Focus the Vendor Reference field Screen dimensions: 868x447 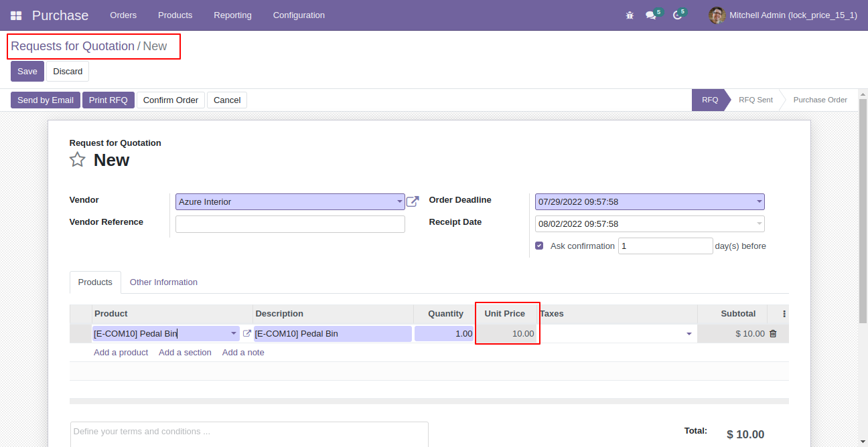pos(290,224)
